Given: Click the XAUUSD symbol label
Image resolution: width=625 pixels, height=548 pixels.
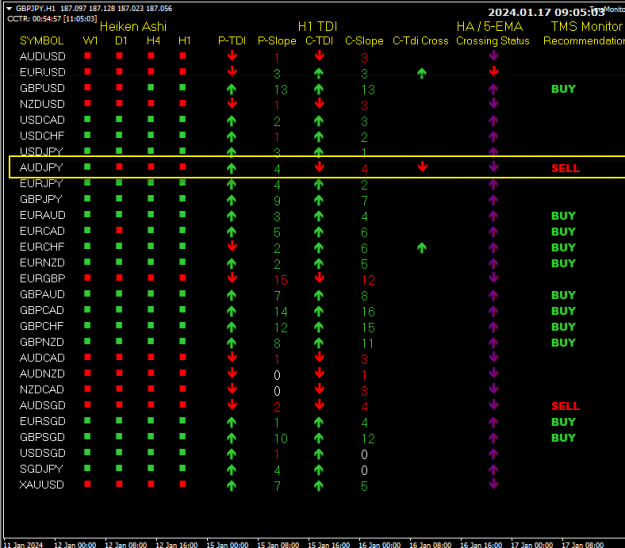Looking at the screenshot, I should pyautogui.click(x=42, y=485).
